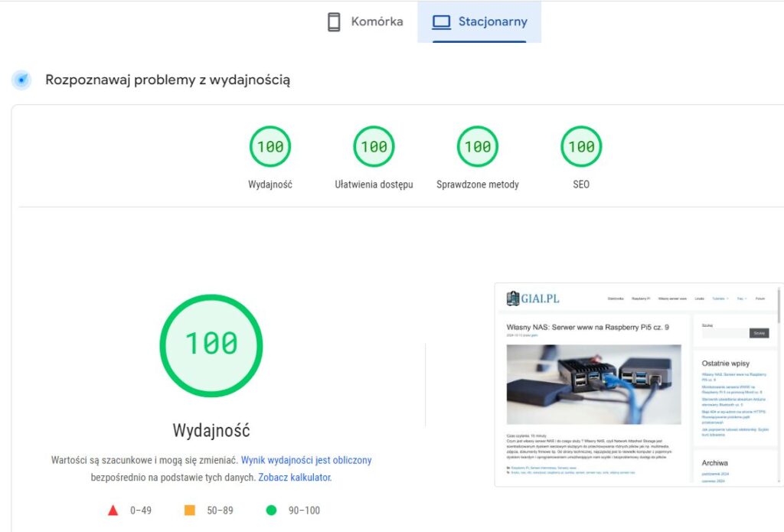784x532 pixels.
Task: Click the mobile phone icon
Action: tap(334, 22)
